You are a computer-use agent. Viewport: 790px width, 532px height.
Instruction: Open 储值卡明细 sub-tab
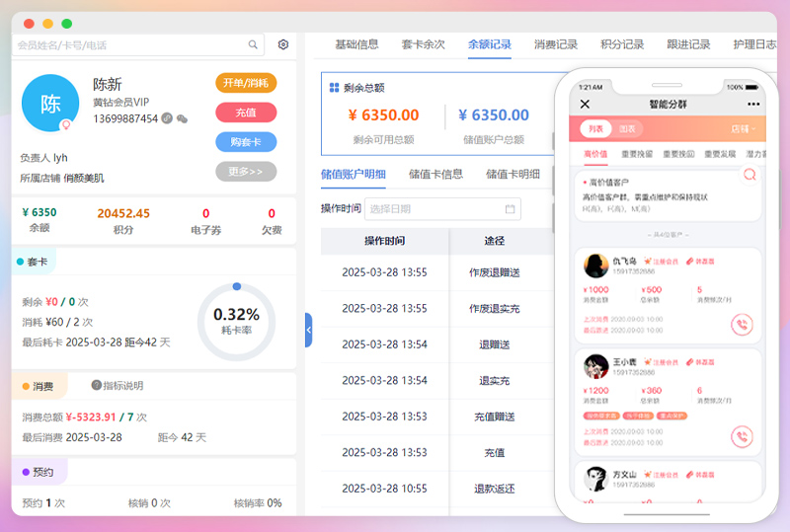[513, 175]
